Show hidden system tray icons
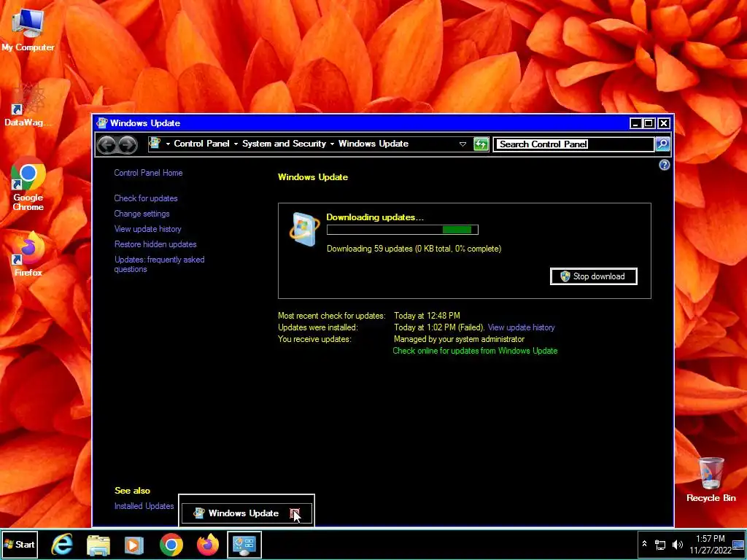This screenshot has width=747, height=560. click(644, 544)
